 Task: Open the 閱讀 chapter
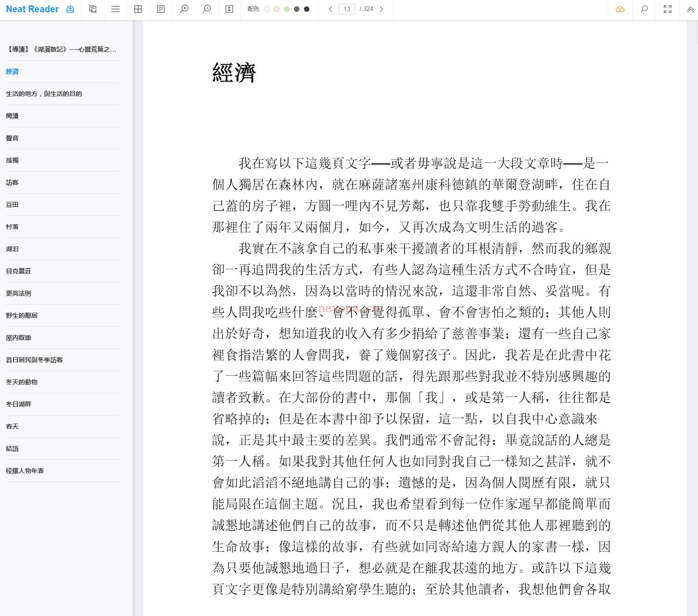coord(63,116)
